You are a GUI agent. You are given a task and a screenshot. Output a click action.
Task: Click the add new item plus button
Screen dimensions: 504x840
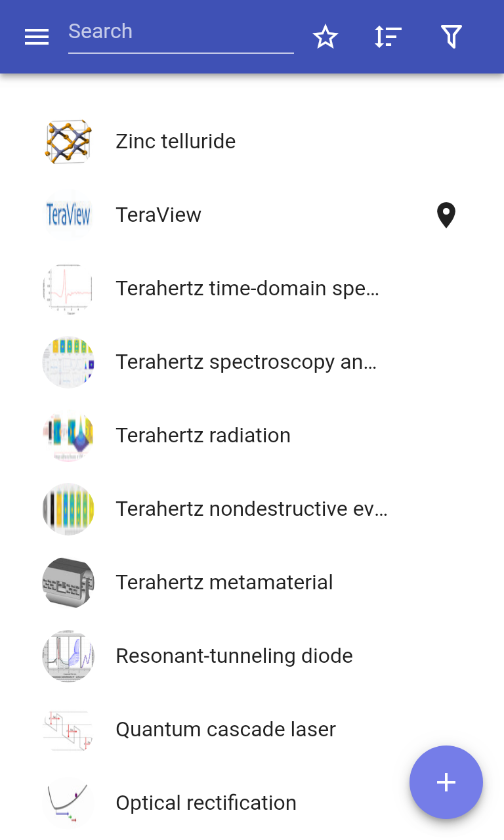pos(446,782)
